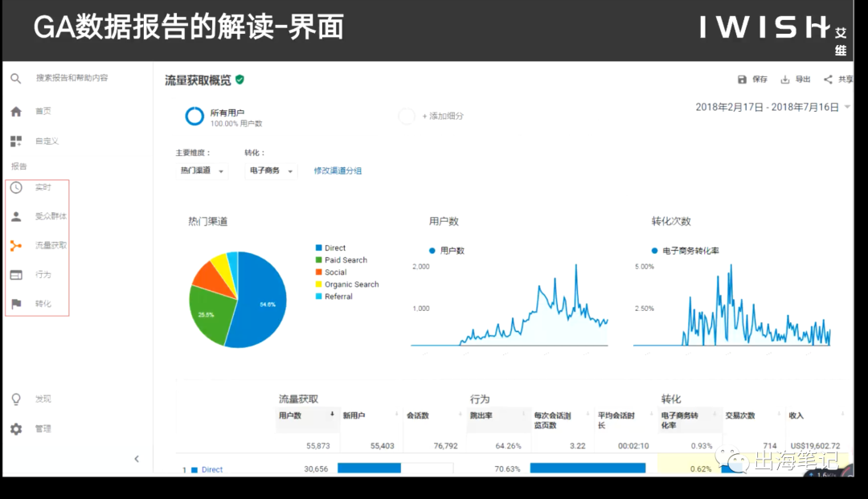
Task: Open the 导出 (Export) menu
Action: (x=794, y=78)
